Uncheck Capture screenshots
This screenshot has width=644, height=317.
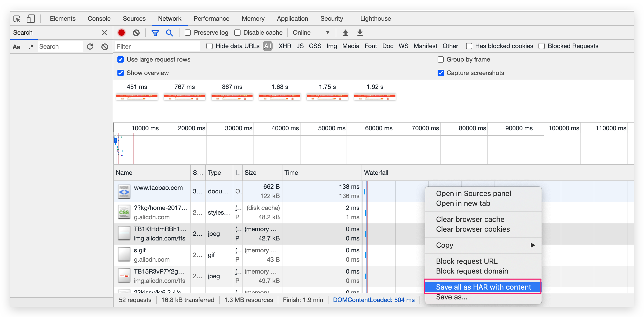click(440, 73)
